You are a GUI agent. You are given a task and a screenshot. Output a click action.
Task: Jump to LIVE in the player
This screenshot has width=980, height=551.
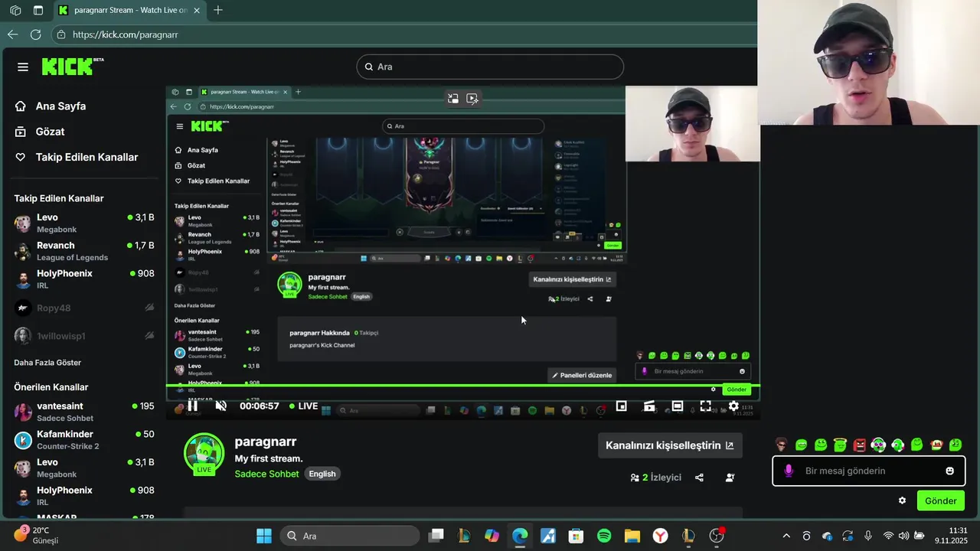pyautogui.click(x=304, y=406)
